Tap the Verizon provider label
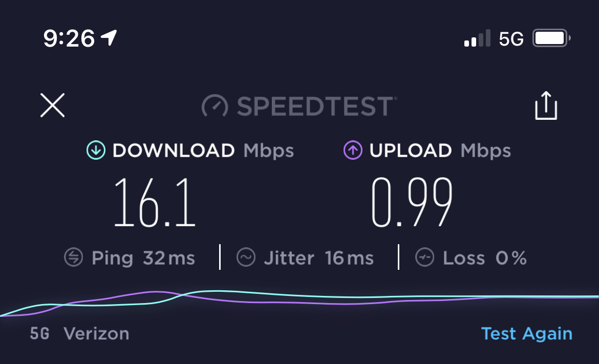 click(x=96, y=333)
